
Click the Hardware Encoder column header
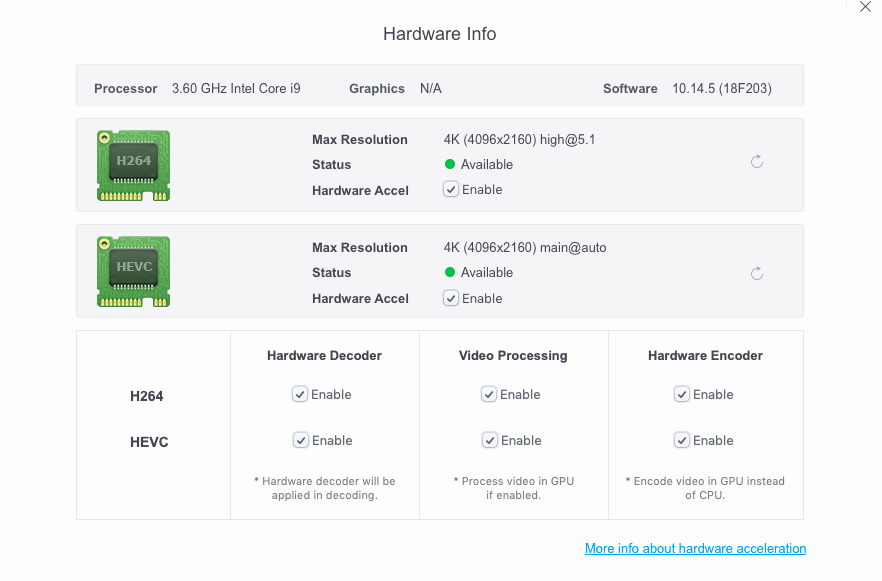pos(705,355)
